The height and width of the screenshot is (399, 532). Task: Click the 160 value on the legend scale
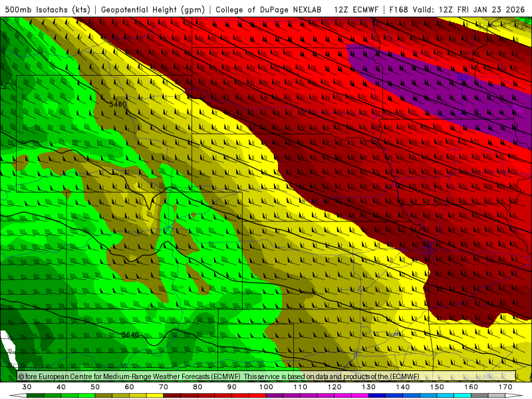[471, 387]
